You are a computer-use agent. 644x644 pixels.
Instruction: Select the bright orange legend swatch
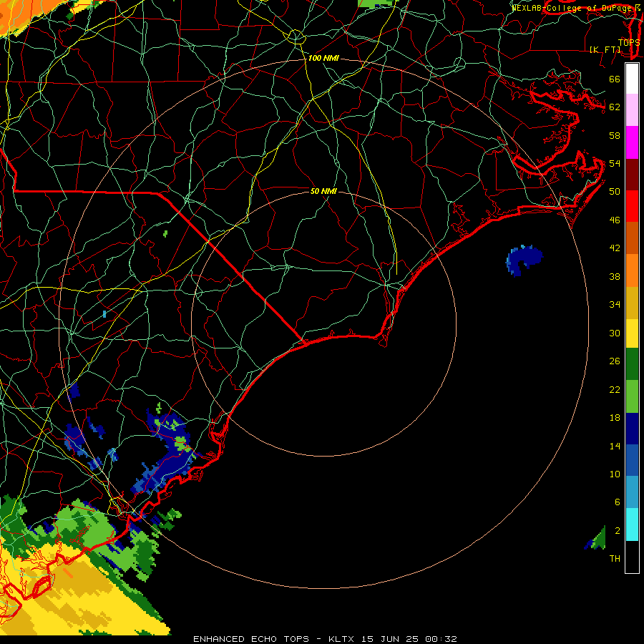(632, 270)
